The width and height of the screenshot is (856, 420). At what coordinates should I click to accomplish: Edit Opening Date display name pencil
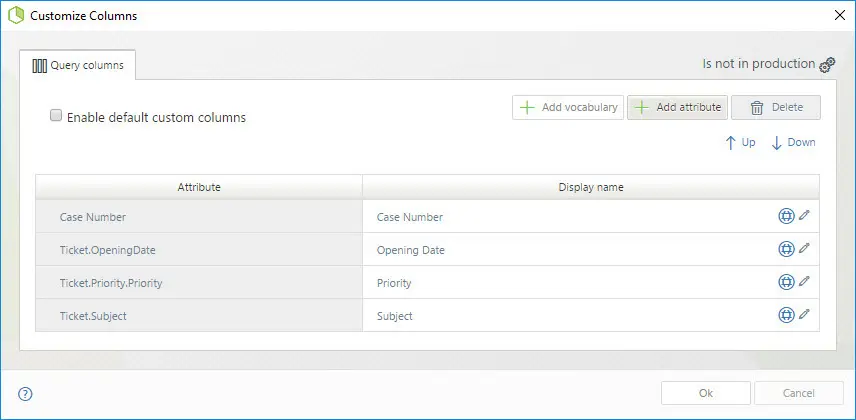point(804,248)
